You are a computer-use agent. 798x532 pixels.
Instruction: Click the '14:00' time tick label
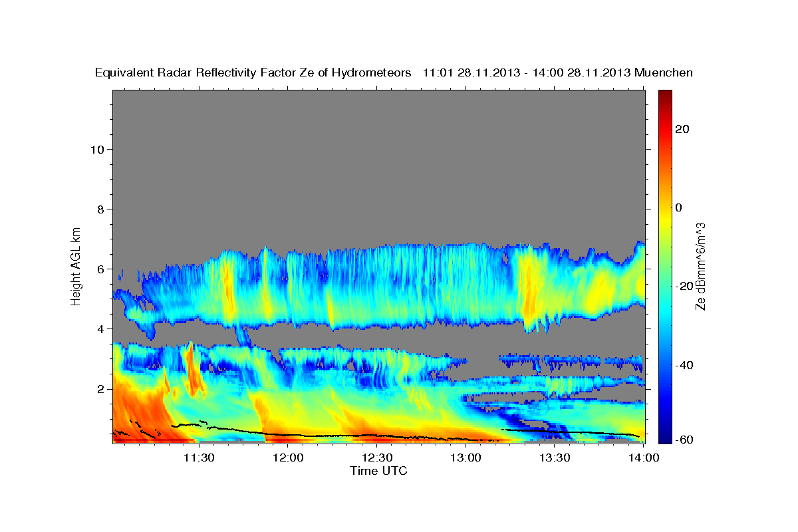coord(644,458)
